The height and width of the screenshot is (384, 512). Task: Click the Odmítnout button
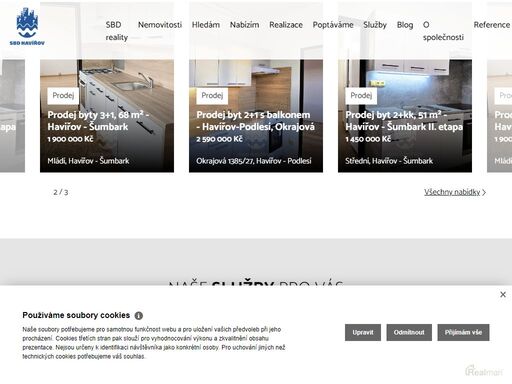409,332
